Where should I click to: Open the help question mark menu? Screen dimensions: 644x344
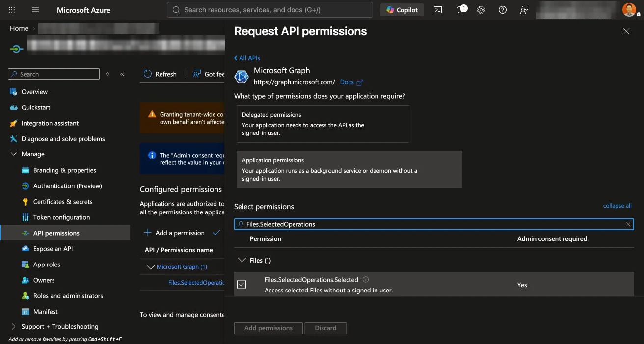click(x=503, y=10)
